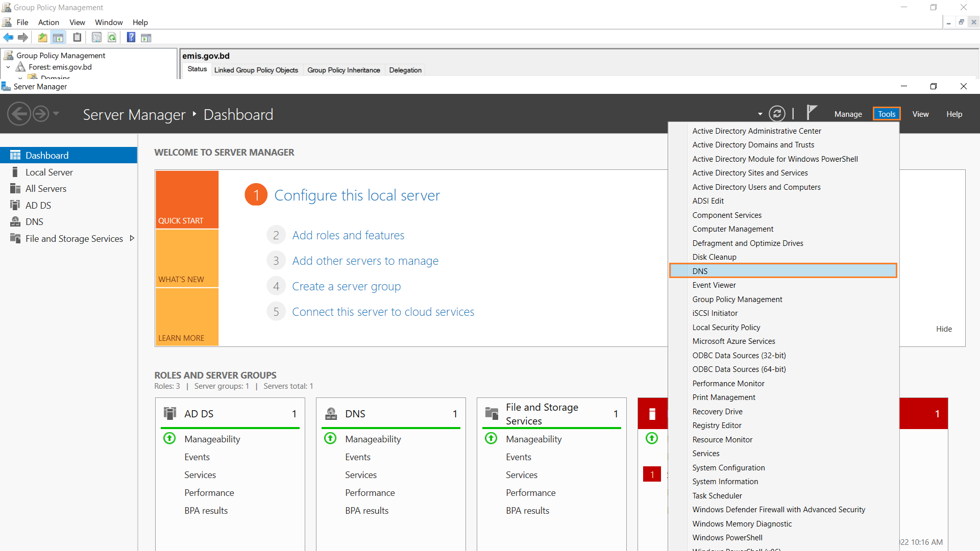Screen dimensions: 980x551
Task: Open Action menu in Group Policy Management
Action: point(48,22)
